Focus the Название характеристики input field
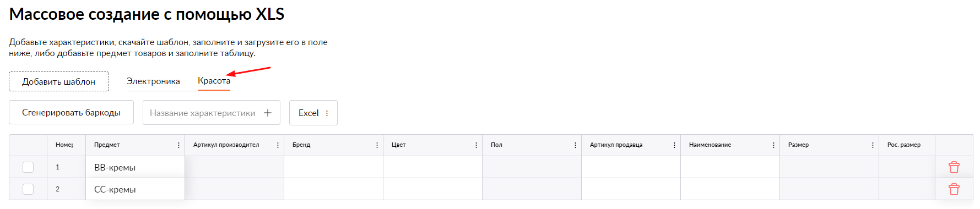This screenshot has width=980, height=209. pos(202,113)
